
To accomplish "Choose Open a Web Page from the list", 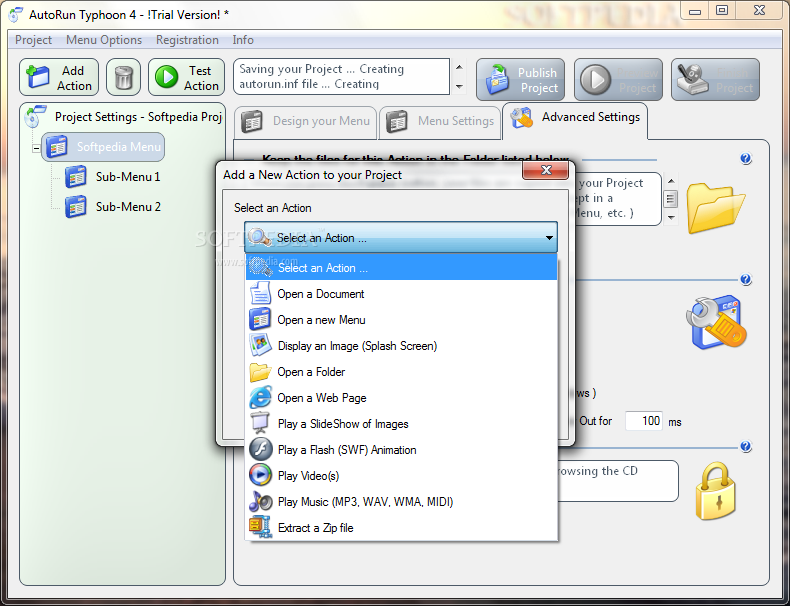I will pos(402,398).
